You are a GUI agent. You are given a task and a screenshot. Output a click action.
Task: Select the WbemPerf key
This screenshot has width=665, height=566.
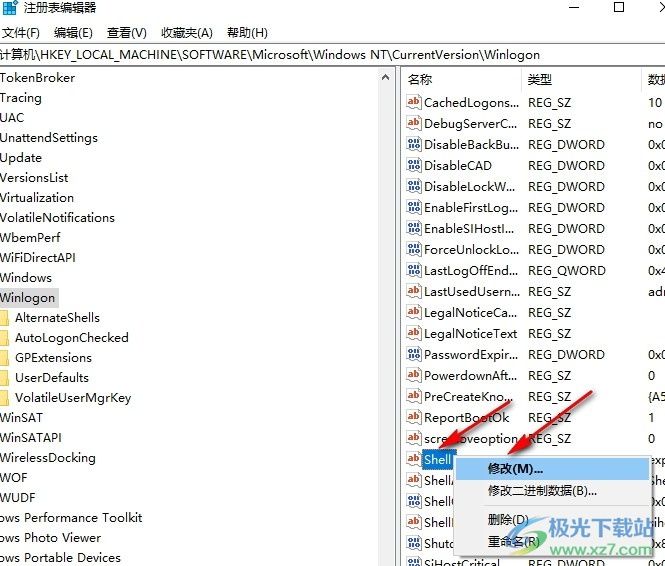(30, 237)
